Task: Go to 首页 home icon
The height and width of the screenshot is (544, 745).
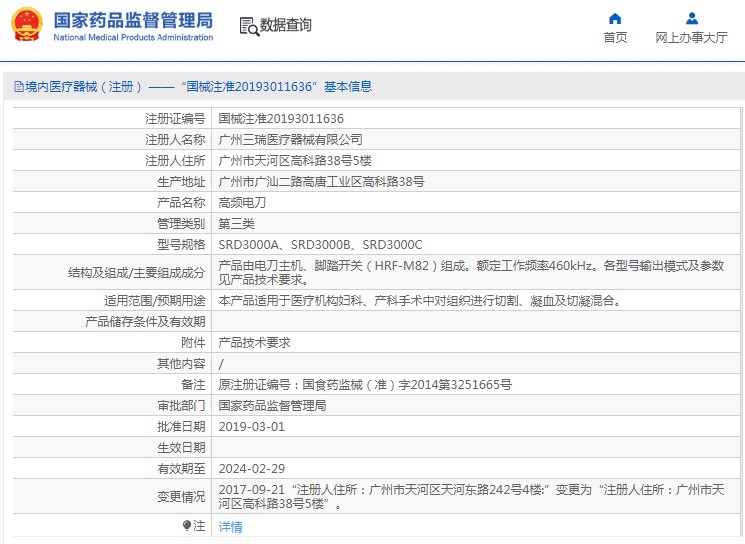Action: 615,19
